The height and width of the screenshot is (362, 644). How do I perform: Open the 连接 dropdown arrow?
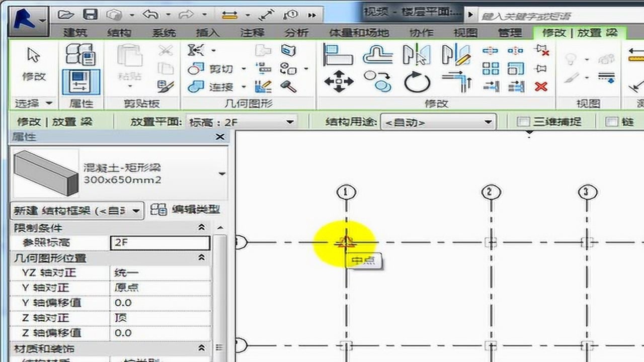tap(244, 86)
